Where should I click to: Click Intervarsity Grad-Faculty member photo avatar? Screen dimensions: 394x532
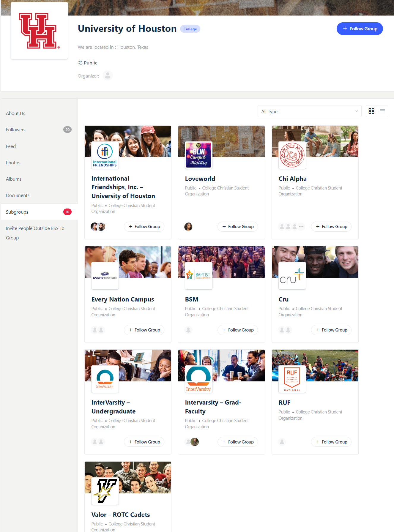click(195, 442)
